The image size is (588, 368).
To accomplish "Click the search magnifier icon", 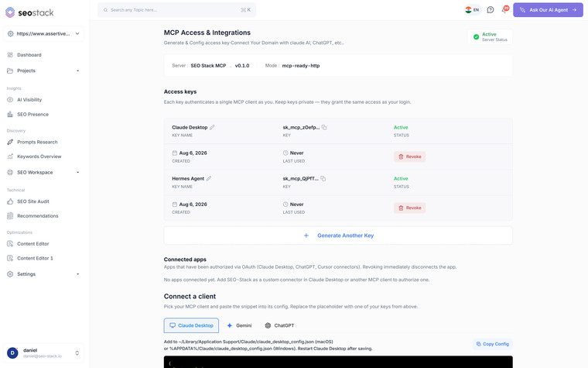I will (x=105, y=10).
